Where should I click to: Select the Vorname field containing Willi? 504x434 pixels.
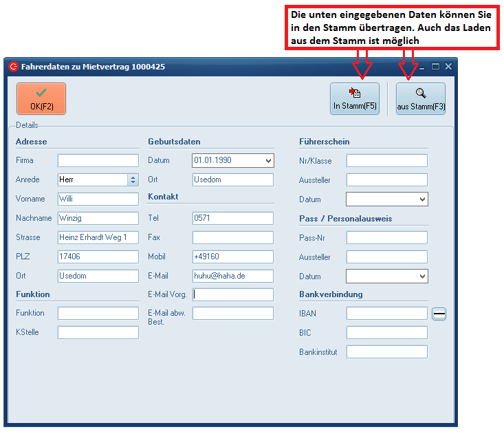(98, 199)
